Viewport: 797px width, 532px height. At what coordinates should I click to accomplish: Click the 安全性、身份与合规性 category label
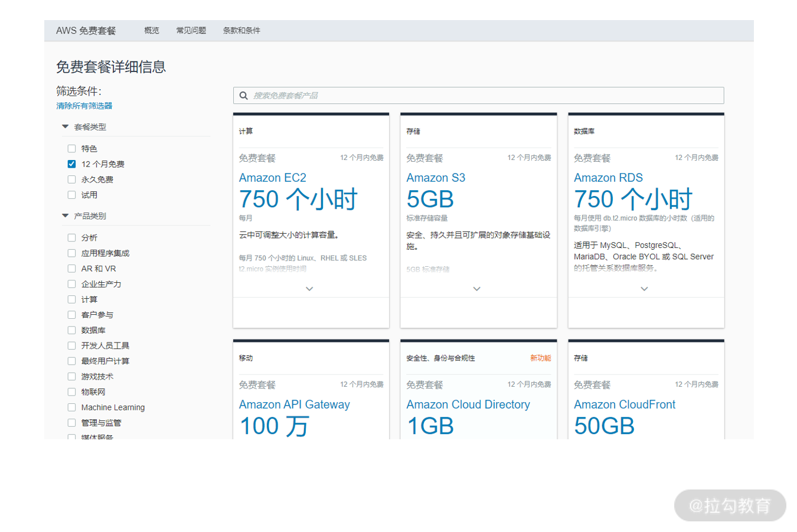click(x=440, y=358)
